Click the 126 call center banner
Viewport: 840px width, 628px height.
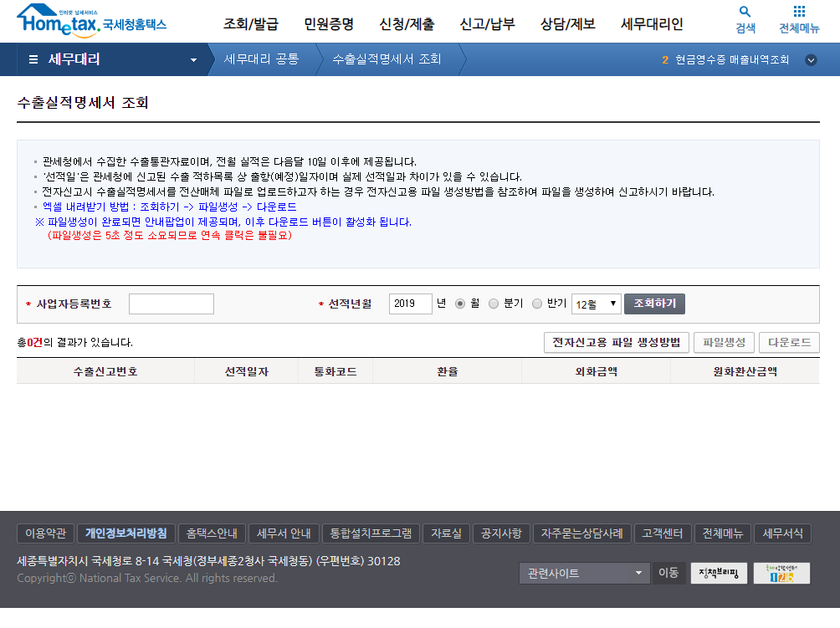pyautogui.click(x=781, y=573)
